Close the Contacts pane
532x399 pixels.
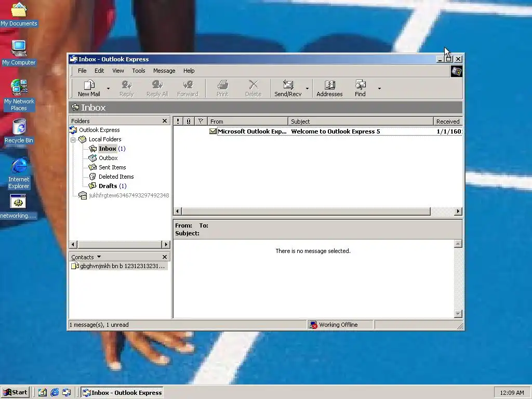coord(165,257)
